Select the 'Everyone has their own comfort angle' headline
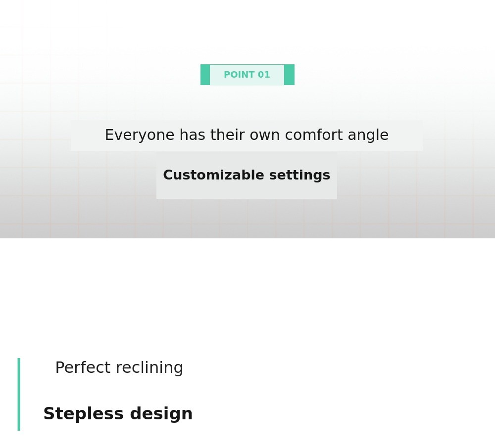Screen dimensions: 495x448 (x=247, y=135)
